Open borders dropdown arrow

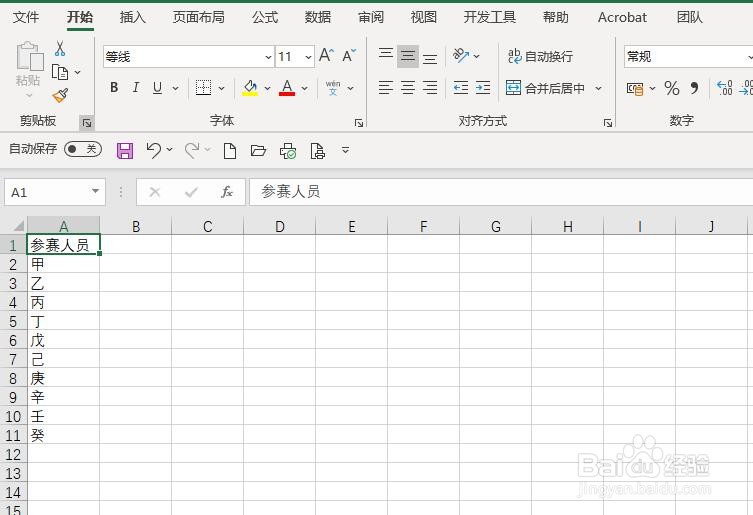(221, 88)
